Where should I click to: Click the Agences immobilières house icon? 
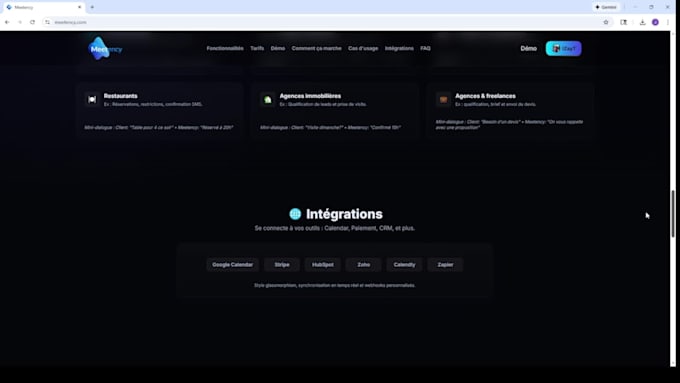pos(268,99)
